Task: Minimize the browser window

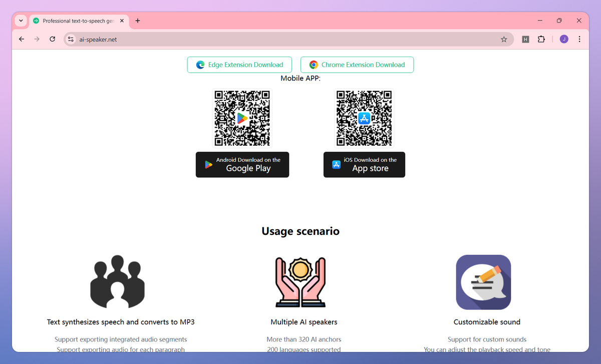Action: point(540,21)
